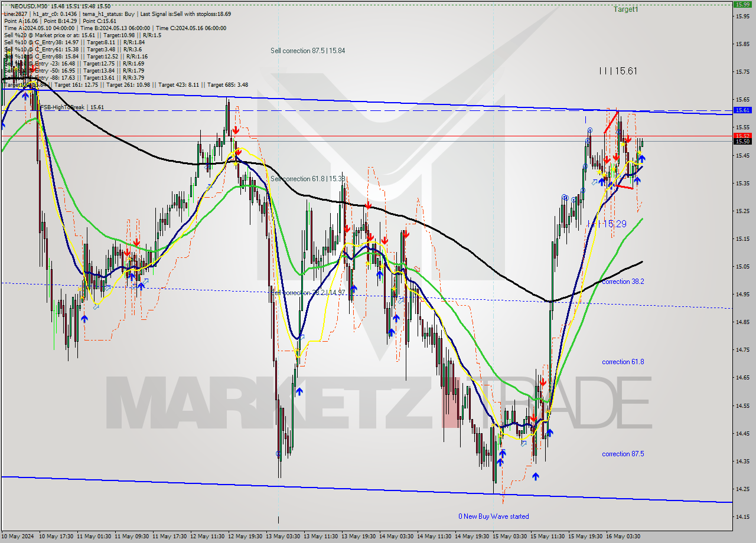Click the '| | | 15.29' wave label
The width and height of the screenshot is (756, 543).
607,224
